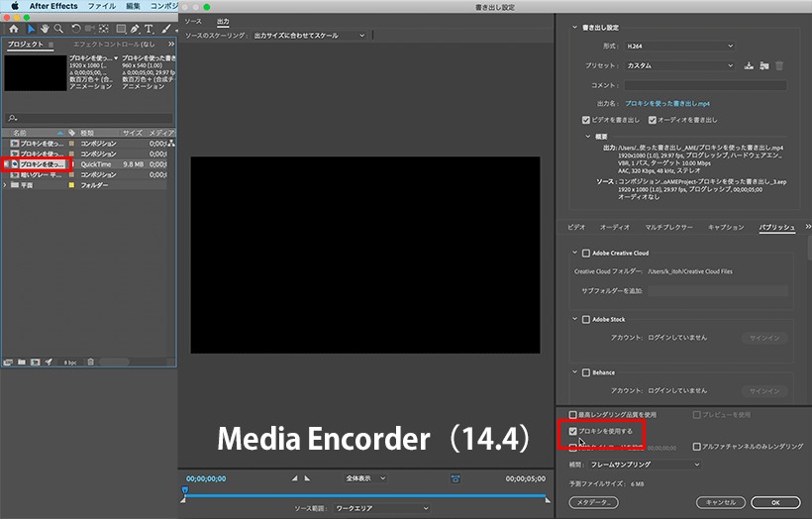Screen dimensions: 812x519
Task: Select the Rotation tool
Action: click(76, 29)
